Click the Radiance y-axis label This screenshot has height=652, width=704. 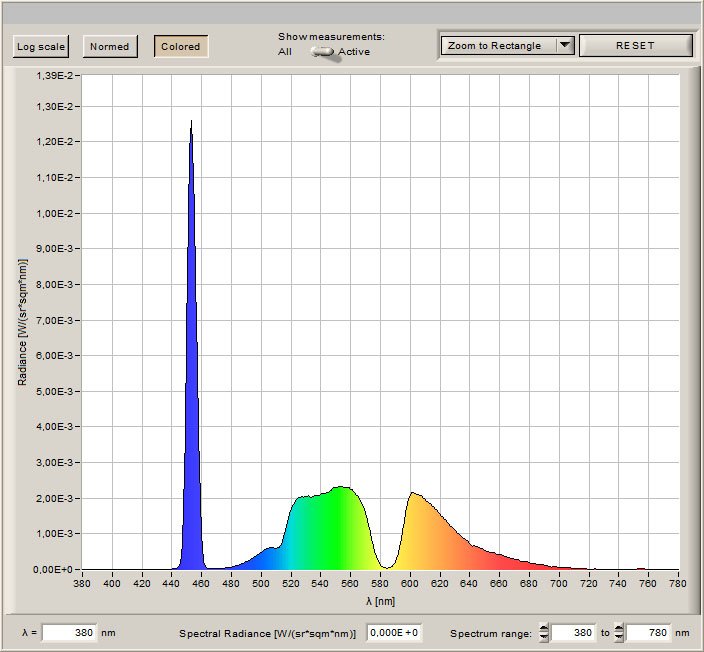22,322
